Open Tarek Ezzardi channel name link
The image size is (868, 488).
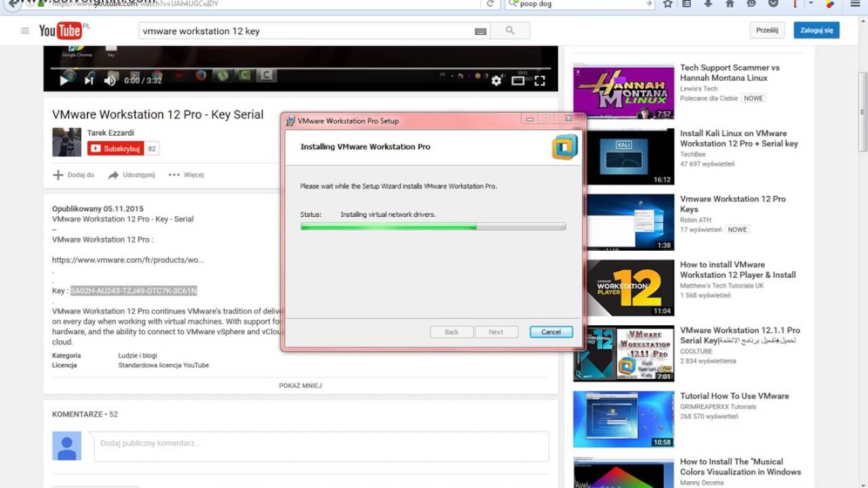point(111,133)
